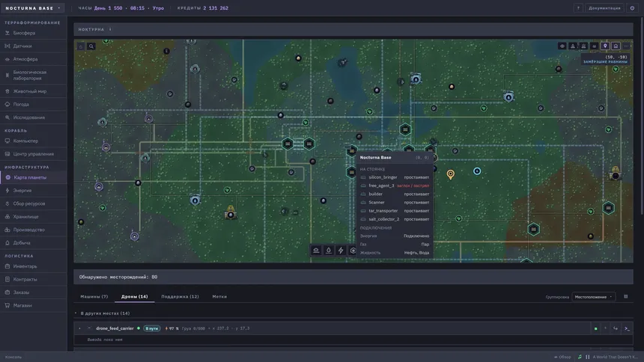The height and width of the screenshot is (362, 644).
Task: Click the В пути status badge
Action: coord(151,328)
